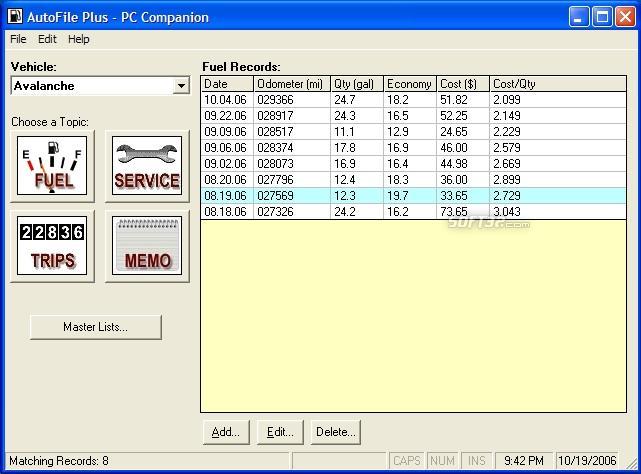
Task: Click cost value 24.65
Action: click(x=454, y=132)
